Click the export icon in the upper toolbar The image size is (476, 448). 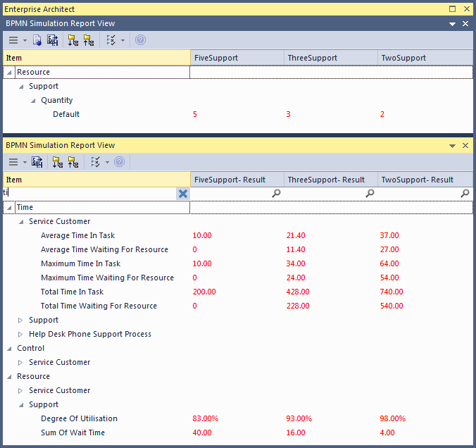[x=52, y=40]
